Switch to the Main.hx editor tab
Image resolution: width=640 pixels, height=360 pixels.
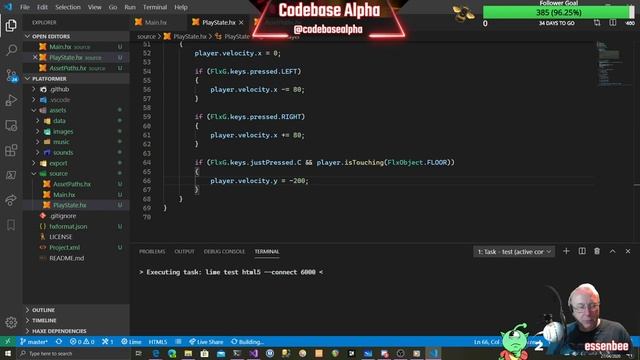pos(156,22)
